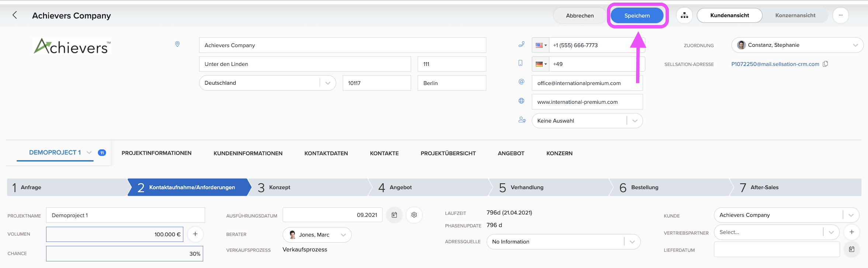Switch to Kundenansicht view
868x268 pixels.
point(729,15)
